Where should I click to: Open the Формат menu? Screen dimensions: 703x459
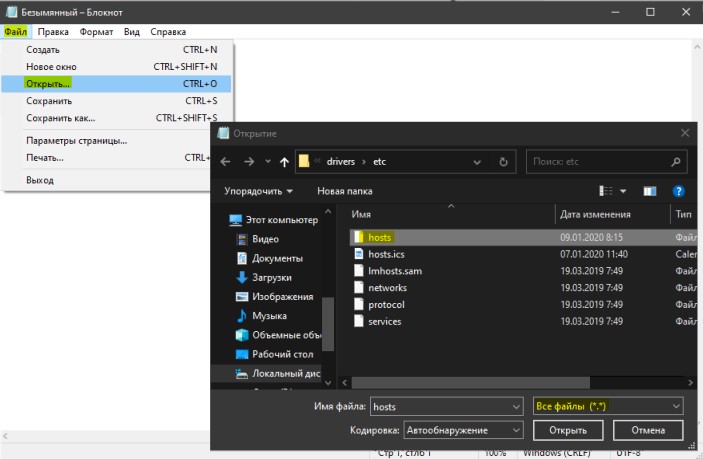96,32
